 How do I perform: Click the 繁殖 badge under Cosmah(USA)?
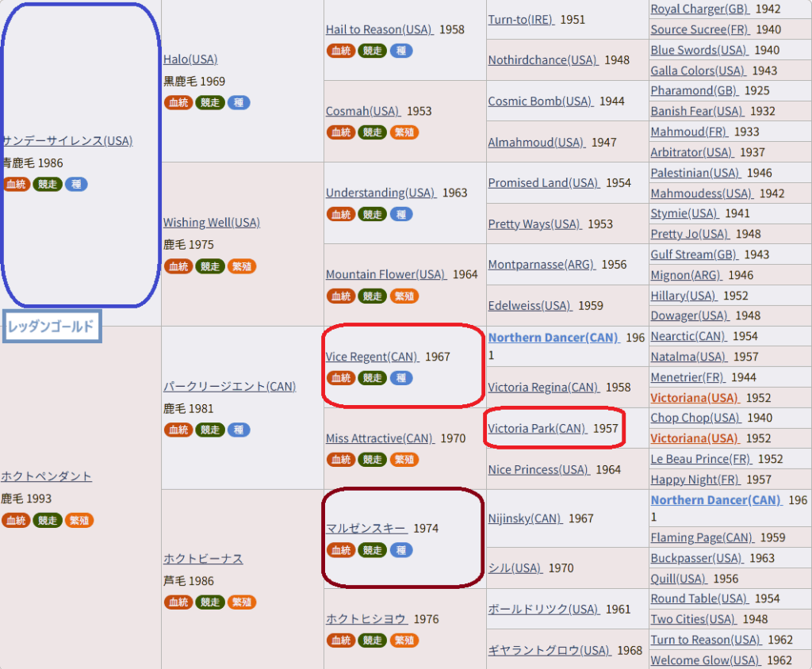click(404, 132)
